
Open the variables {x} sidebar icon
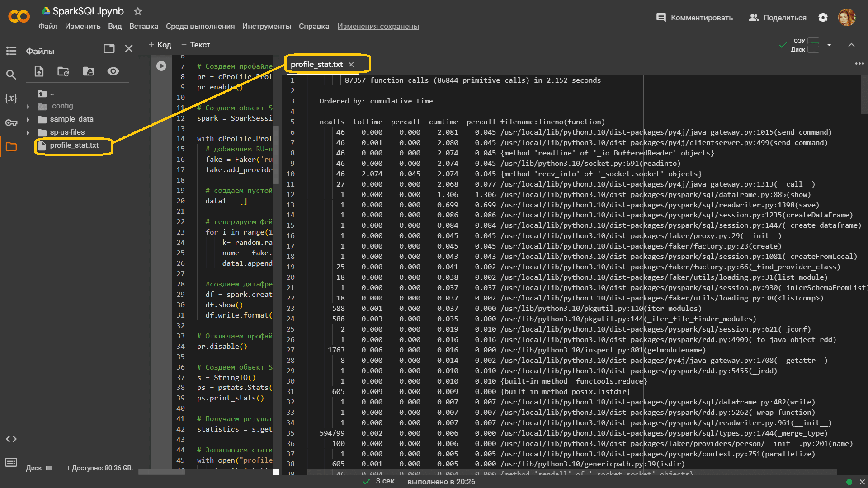pos(11,98)
